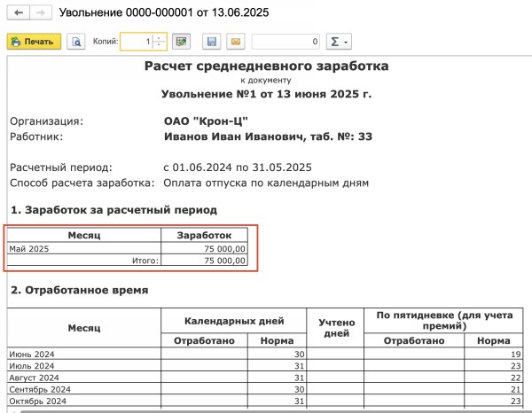
Task: Click the sum value field showing 0
Action: tap(286, 42)
